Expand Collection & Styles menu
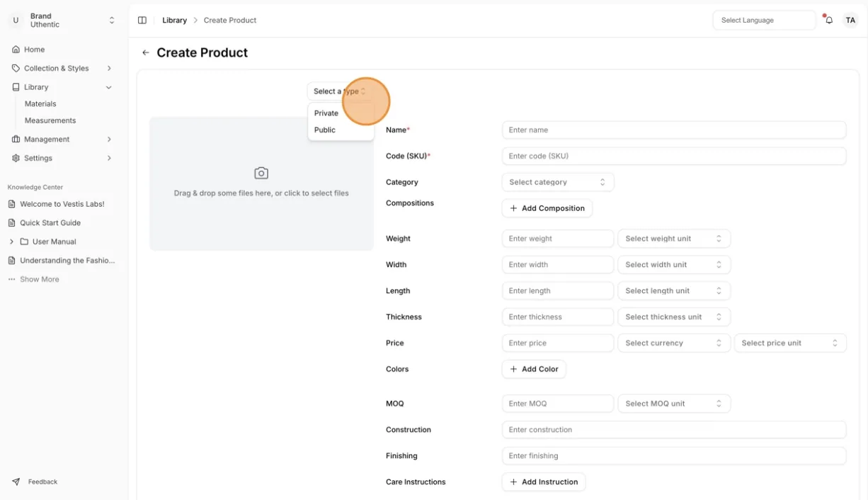 click(62, 68)
